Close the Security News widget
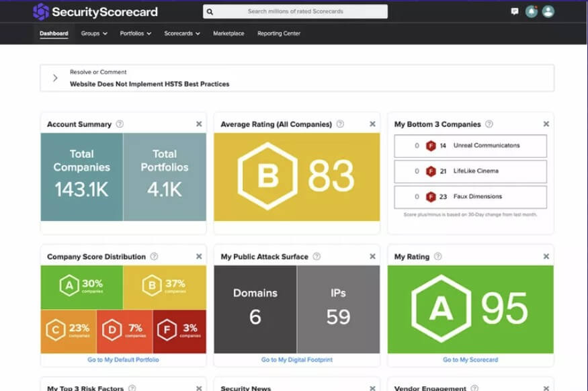The height and width of the screenshot is (391, 588). [372, 388]
